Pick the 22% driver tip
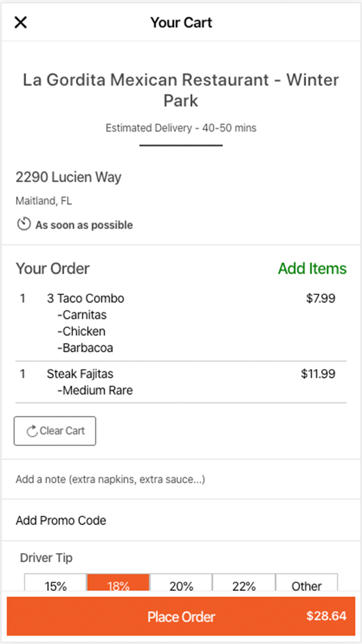The height and width of the screenshot is (644, 362). pyautogui.click(x=244, y=583)
